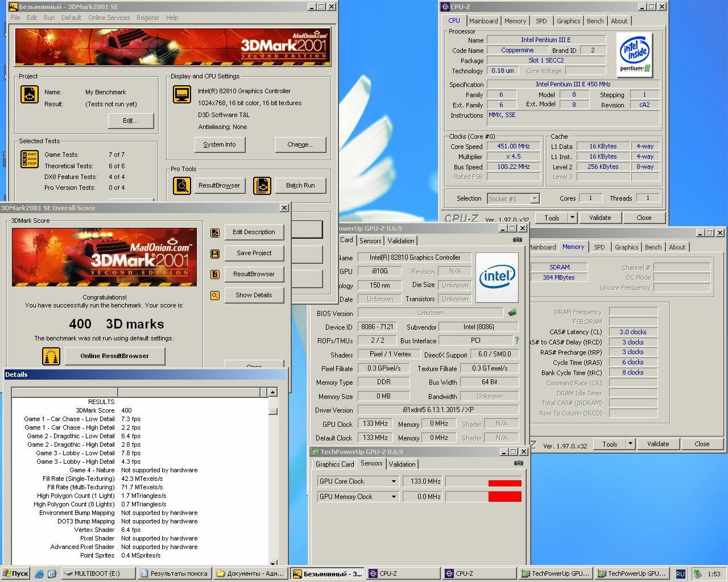Click the Online ResultBrowser people icon
Screen dimensions: 728x582
coord(51,356)
